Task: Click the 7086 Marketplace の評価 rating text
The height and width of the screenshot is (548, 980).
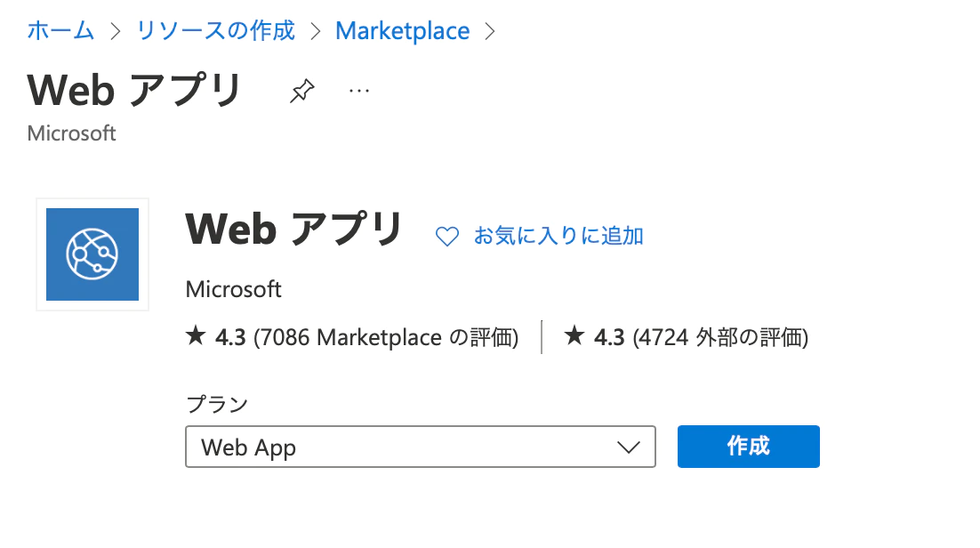Action: click(386, 338)
